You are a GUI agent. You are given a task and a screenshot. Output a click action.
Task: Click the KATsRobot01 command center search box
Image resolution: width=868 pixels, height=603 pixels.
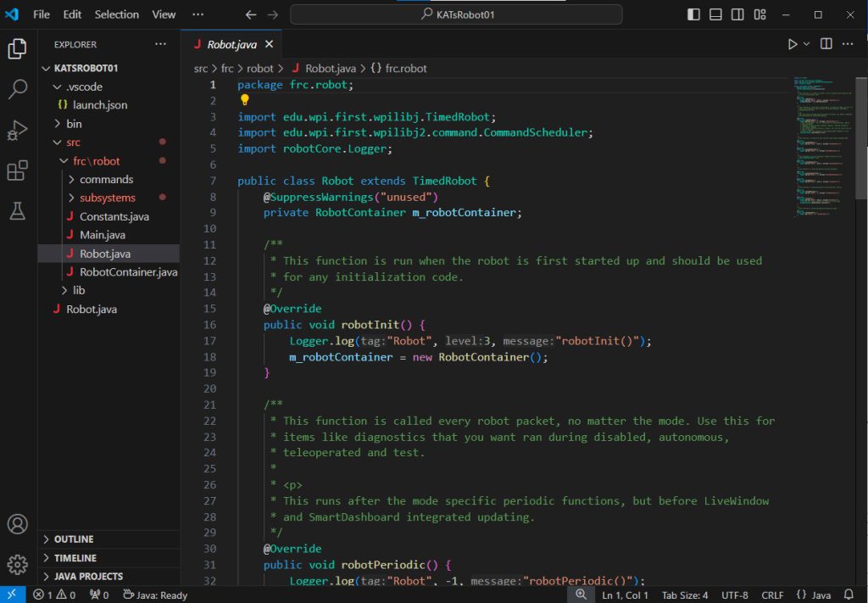(456, 15)
